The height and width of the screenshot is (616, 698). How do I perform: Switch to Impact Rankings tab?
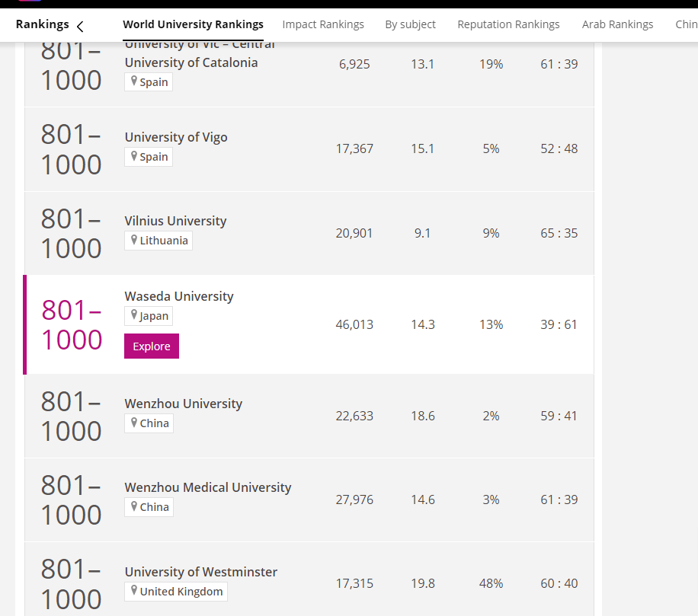pos(323,24)
